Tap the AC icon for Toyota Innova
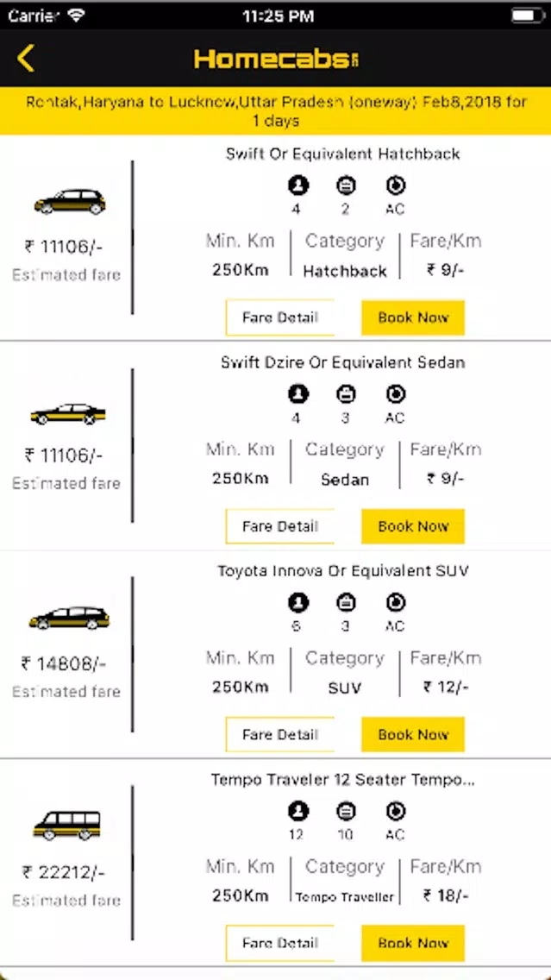This screenshot has width=551, height=980. (396, 602)
